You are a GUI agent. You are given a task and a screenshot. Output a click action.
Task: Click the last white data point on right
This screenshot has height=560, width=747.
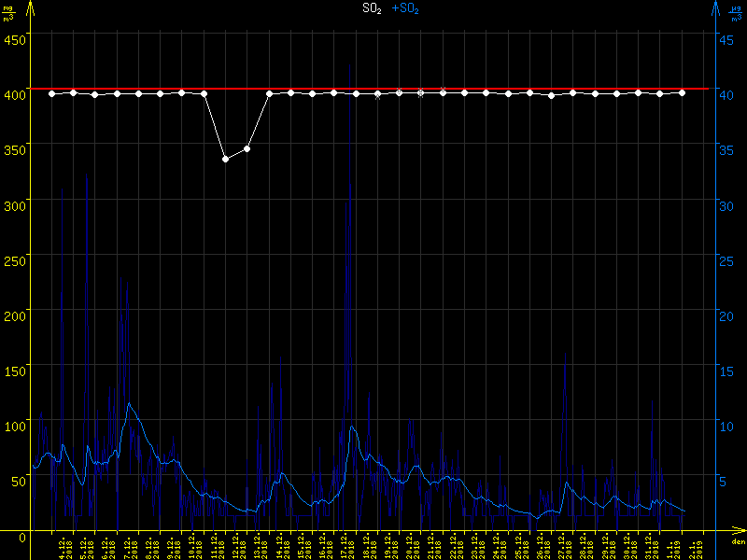683,92
